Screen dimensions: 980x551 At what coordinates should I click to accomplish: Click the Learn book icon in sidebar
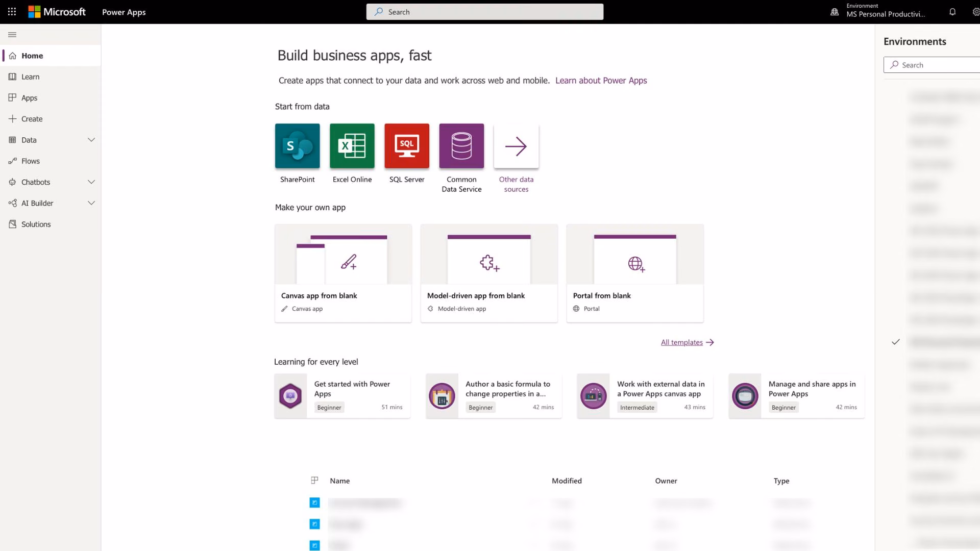(x=12, y=77)
